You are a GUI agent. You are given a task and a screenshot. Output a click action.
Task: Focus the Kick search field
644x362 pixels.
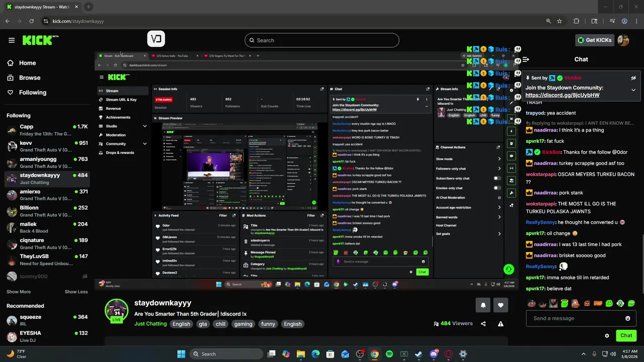(x=322, y=40)
